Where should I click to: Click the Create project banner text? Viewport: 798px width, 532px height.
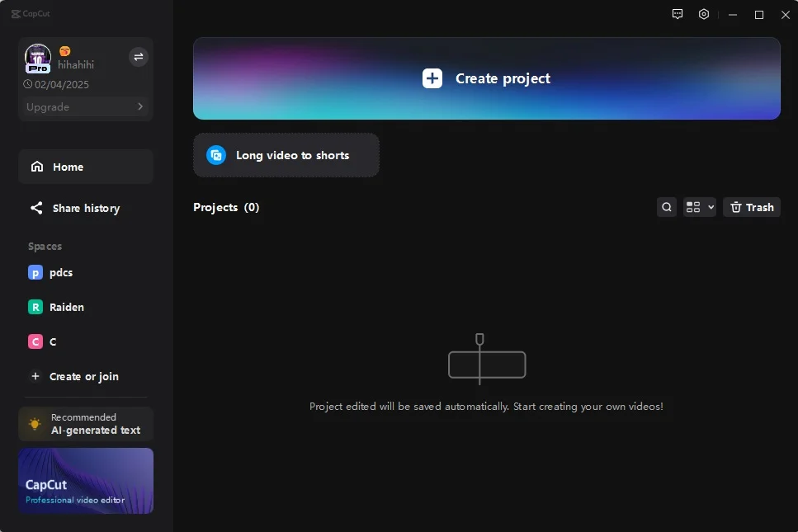click(x=503, y=78)
